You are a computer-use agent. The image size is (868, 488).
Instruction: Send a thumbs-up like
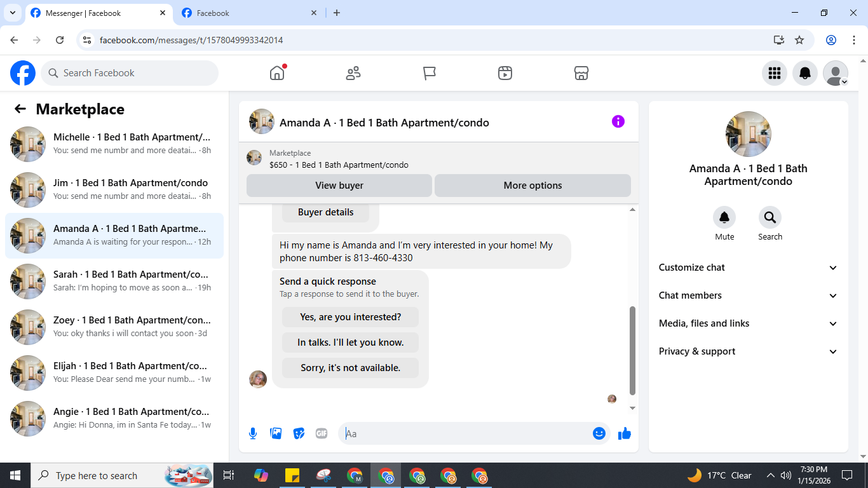625,433
